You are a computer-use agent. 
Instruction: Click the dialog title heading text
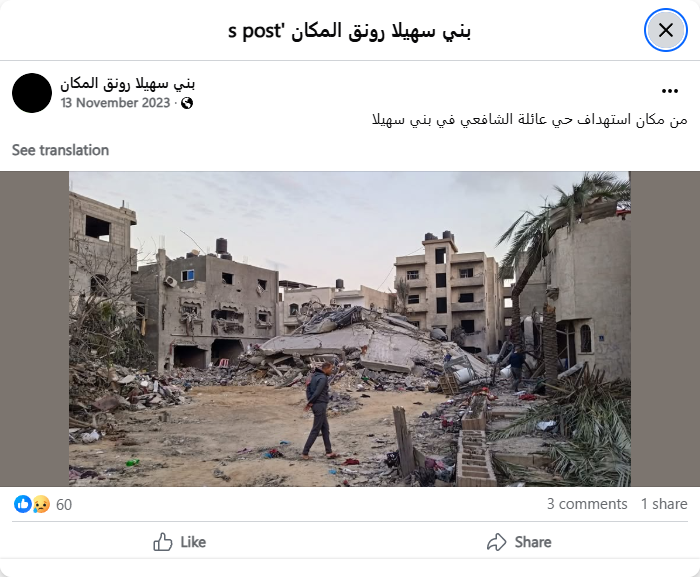pyautogui.click(x=350, y=31)
